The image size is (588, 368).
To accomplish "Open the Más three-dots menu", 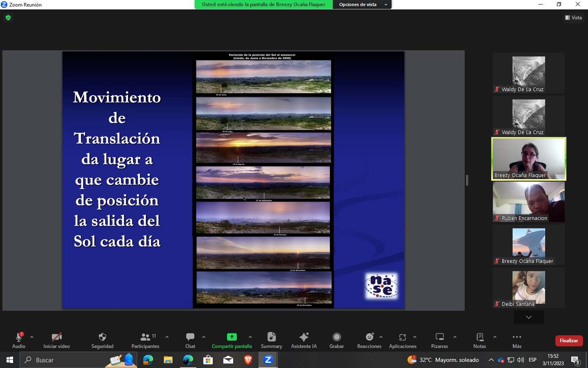I will click(x=517, y=340).
